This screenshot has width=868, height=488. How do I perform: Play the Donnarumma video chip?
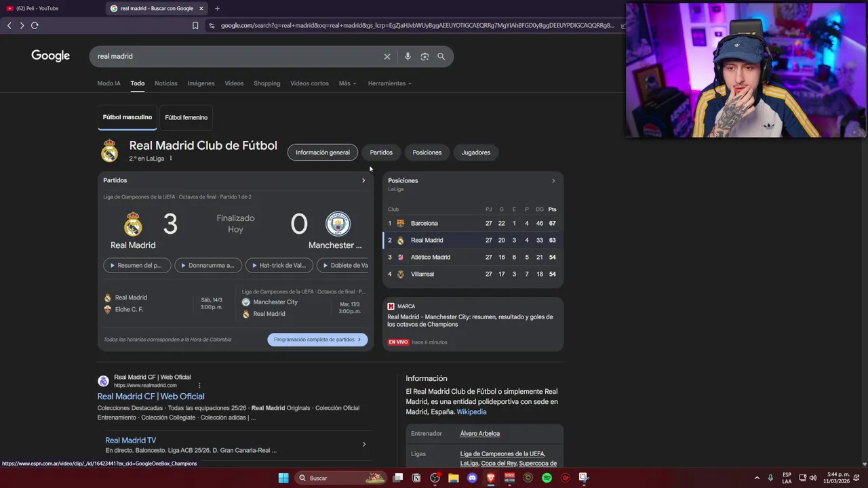208,266
